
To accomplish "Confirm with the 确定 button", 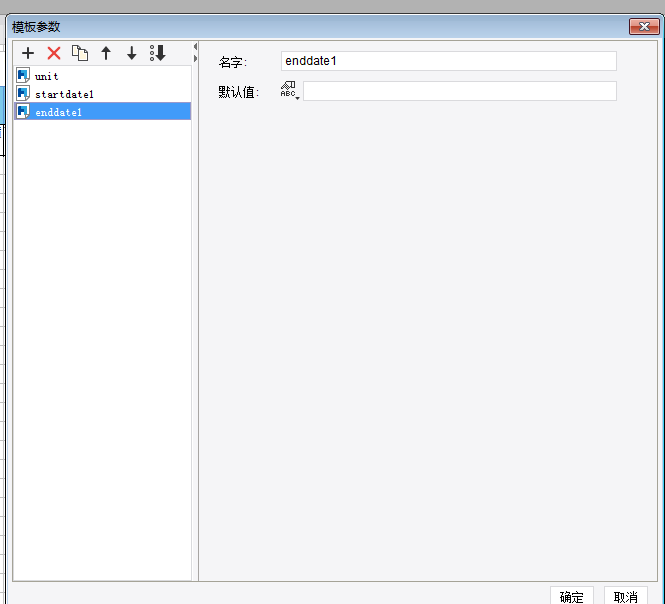I will 571,596.
